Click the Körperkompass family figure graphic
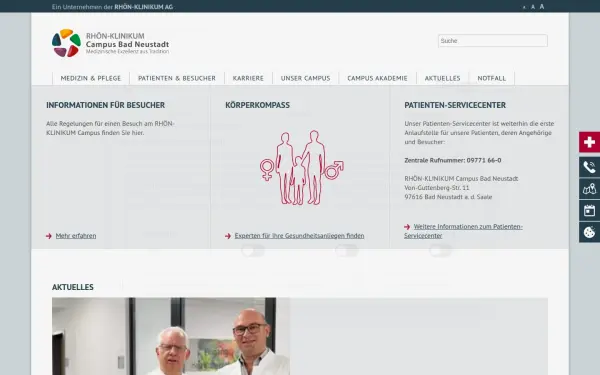This screenshot has height=375, width=600. point(302,168)
